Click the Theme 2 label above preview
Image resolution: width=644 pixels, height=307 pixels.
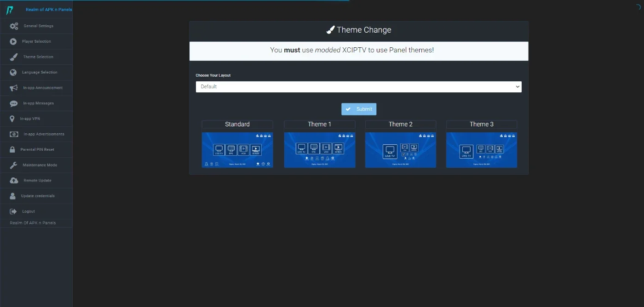point(401,124)
